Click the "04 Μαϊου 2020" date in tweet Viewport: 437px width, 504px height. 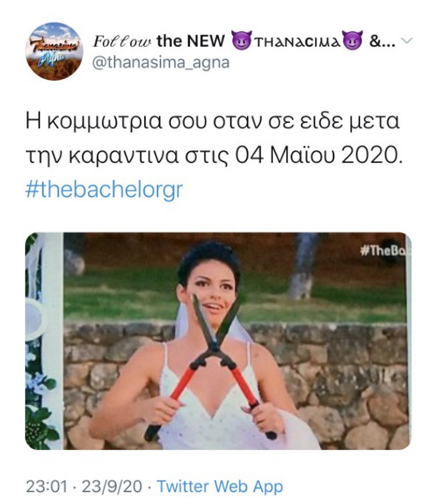318,156
